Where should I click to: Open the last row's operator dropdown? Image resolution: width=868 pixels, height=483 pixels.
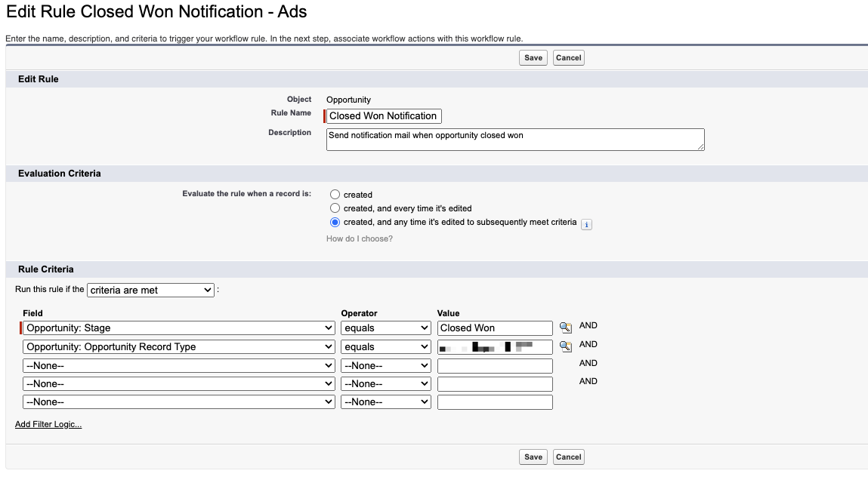tap(385, 402)
